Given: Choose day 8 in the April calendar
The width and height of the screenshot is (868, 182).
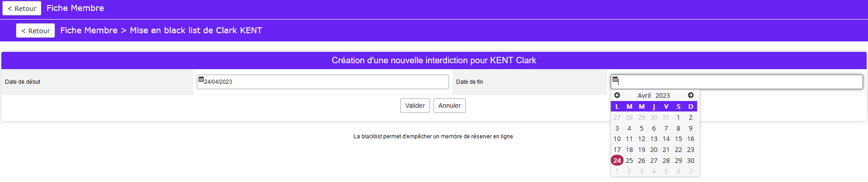Looking at the screenshot, I should click(678, 128).
